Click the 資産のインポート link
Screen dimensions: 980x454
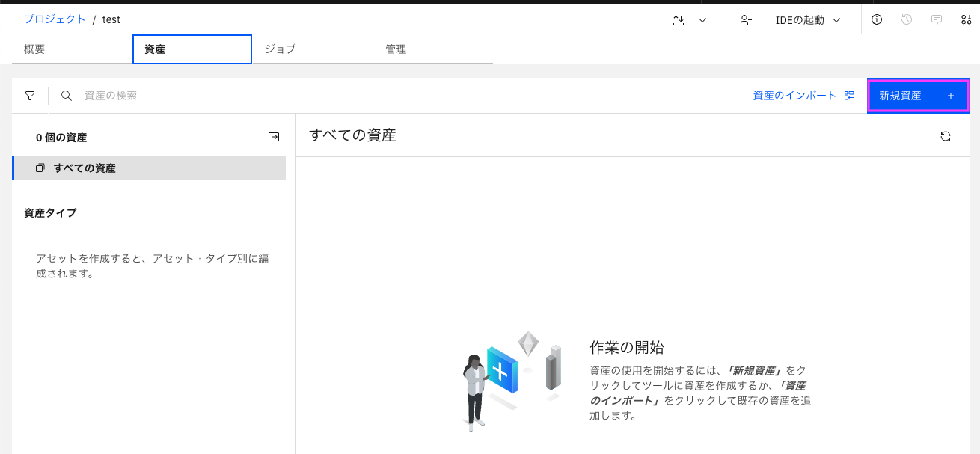794,96
